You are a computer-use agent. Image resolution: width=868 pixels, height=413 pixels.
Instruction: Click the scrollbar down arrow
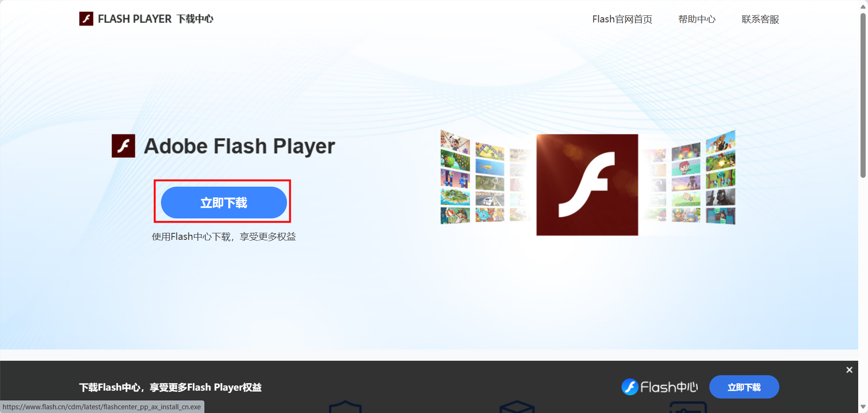tap(863, 407)
